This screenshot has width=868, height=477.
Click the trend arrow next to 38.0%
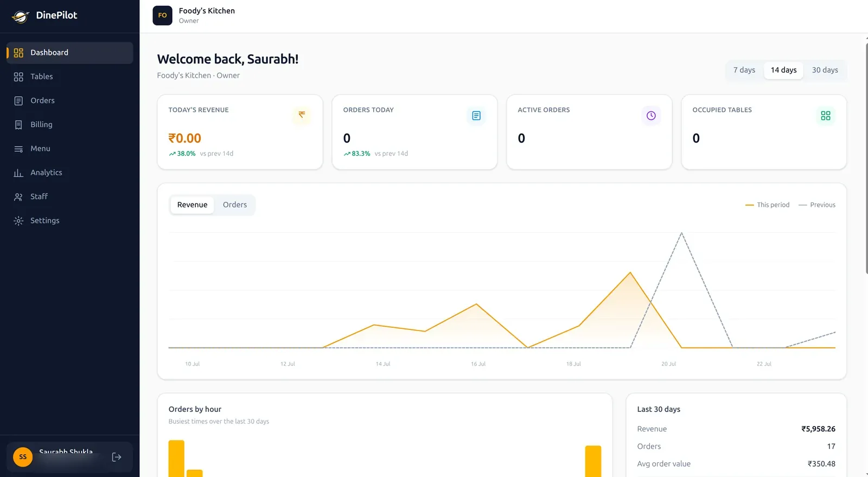[x=172, y=154]
